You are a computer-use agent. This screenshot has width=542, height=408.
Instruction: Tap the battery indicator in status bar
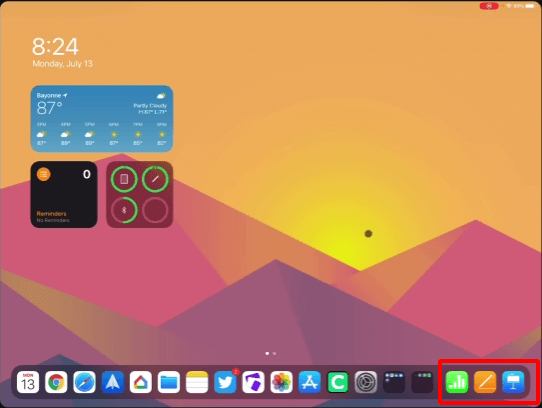530,6
